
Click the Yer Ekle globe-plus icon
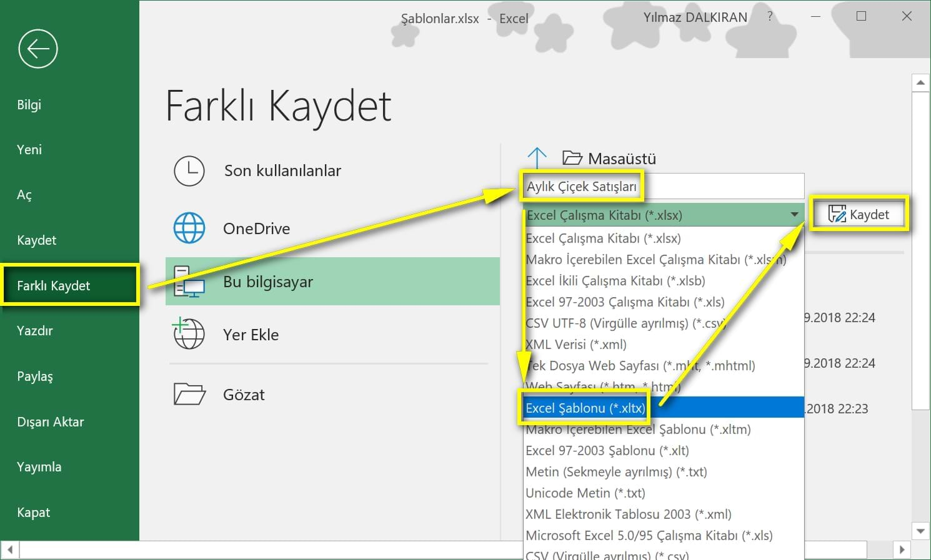(x=189, y=333)
